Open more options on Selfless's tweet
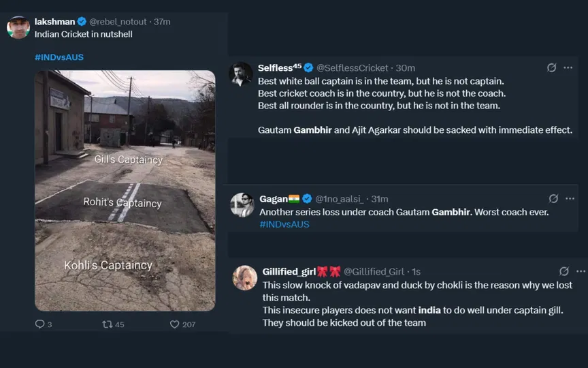588x368 pixels. (568, 67)
